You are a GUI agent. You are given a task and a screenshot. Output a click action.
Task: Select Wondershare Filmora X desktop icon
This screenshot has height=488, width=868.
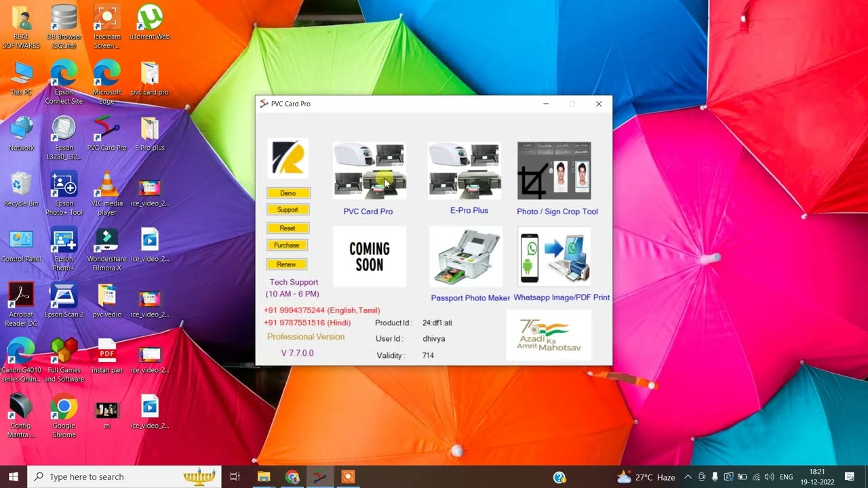[106, 249]
